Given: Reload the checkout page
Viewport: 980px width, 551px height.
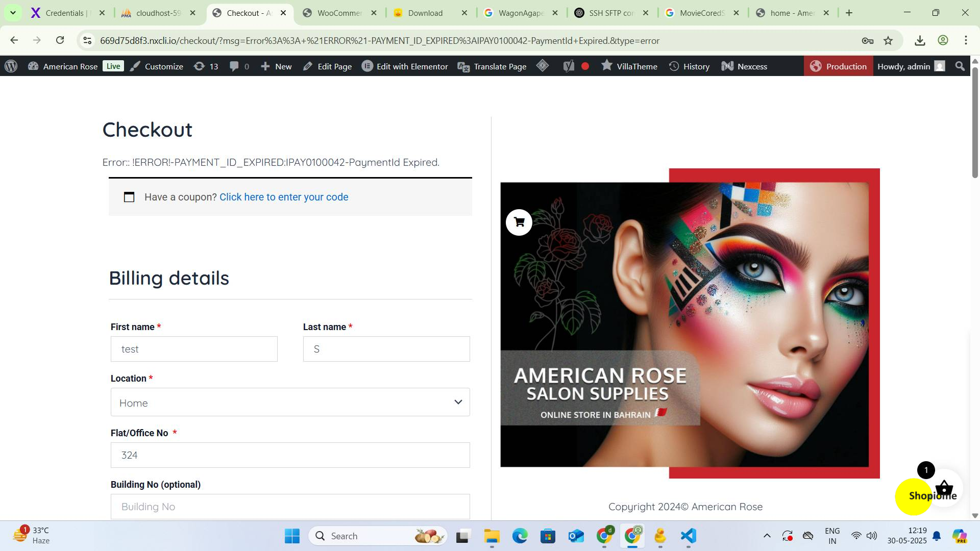Looking at the screenshot, I should (60, 40).
